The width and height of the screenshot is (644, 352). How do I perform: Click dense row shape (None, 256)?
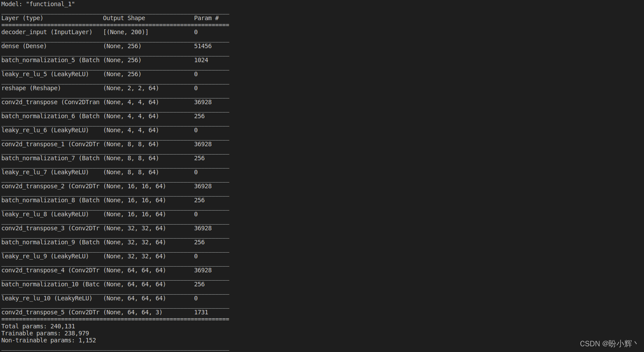[122, 46]
